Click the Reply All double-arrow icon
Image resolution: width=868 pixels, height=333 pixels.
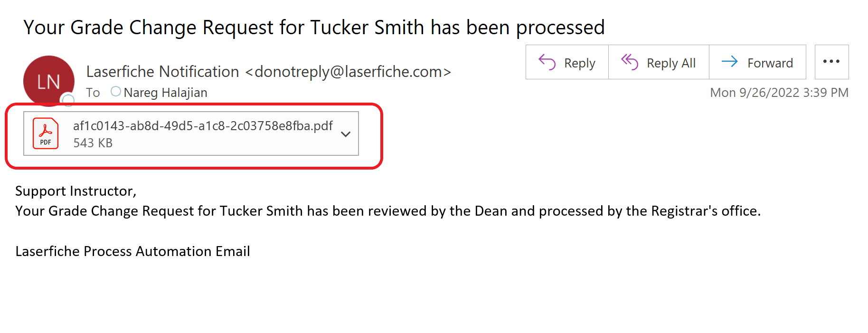630,62
